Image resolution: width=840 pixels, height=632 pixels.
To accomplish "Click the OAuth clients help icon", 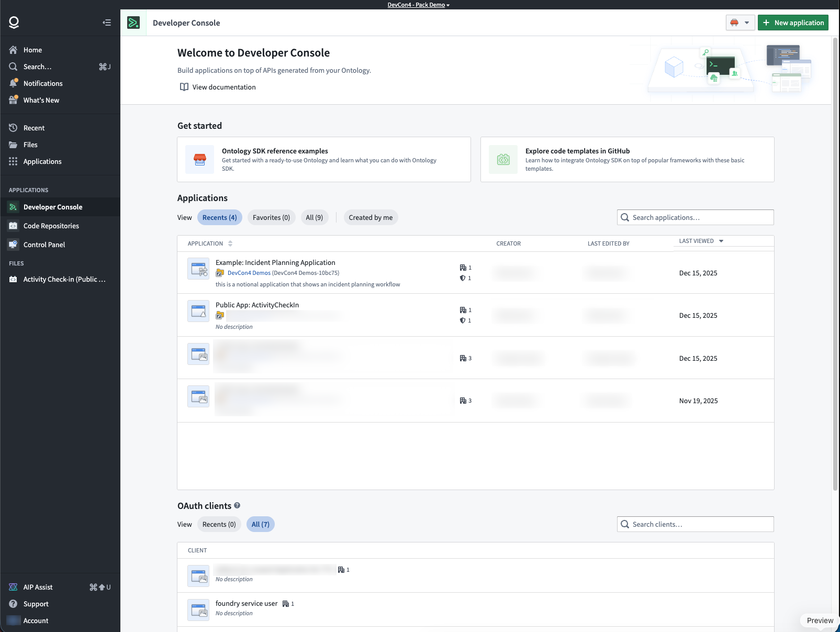I will pyautogui.click(x=237, y=505).
